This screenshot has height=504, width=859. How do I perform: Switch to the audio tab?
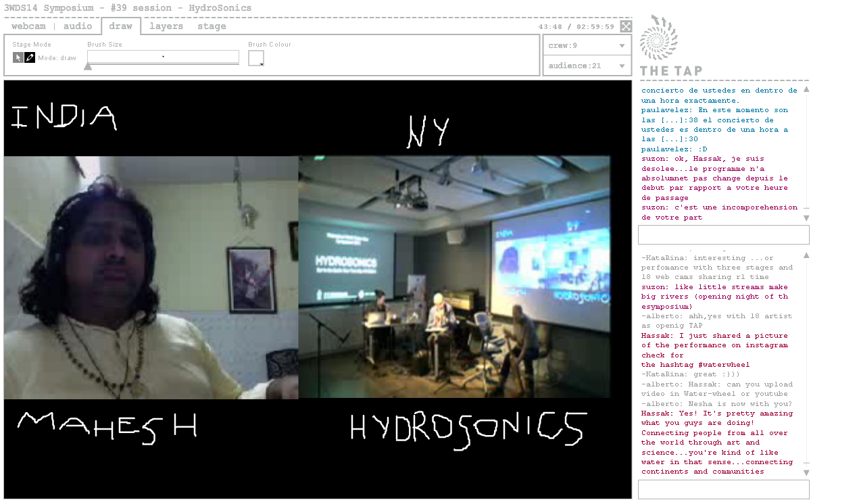coord(78,26)
